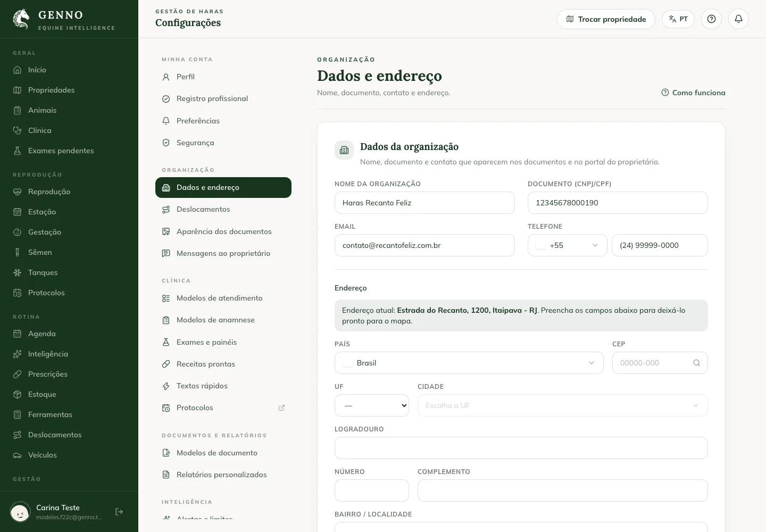The height and width of the screenshot is (532, 766).
Task: Open the País dropdown showing Brasil
Action: point(469,363)
